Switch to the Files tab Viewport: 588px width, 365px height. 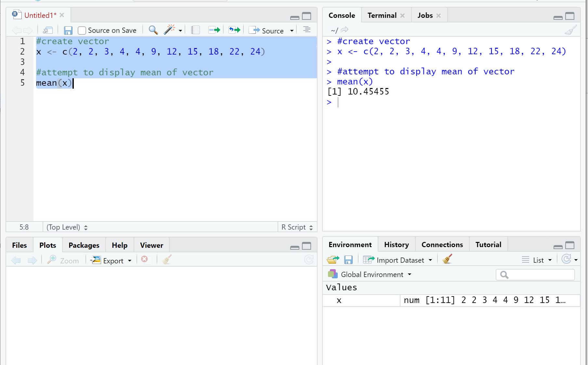pos(20,245)
